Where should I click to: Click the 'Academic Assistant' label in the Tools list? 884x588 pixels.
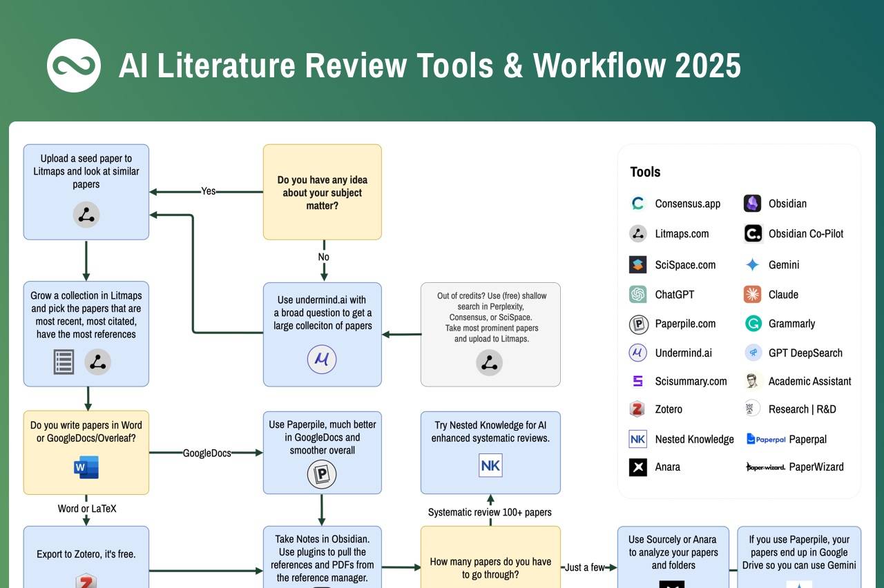click(x=810, y=381)
